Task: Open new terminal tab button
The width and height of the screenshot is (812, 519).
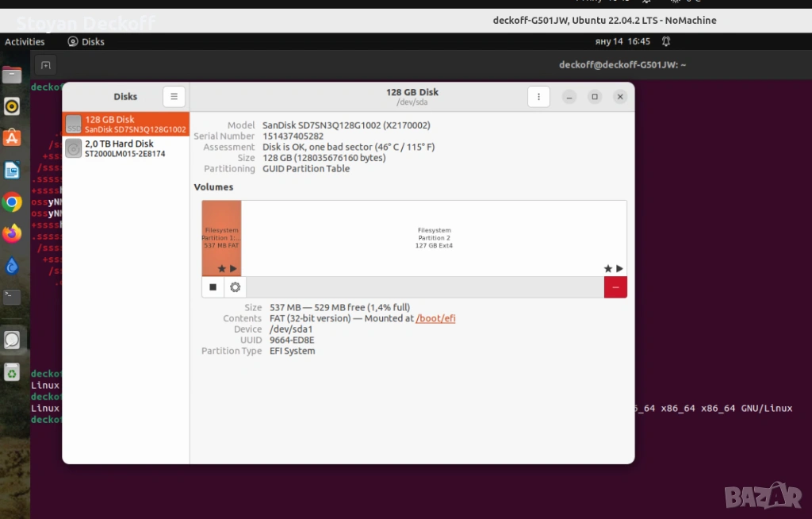Action: [x=45, y=65]
